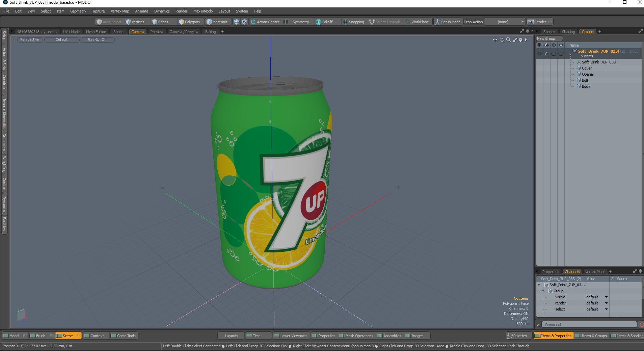644x351 pixels.
Task: Collapse the Group node in Channels
Action: click(543, 291)
